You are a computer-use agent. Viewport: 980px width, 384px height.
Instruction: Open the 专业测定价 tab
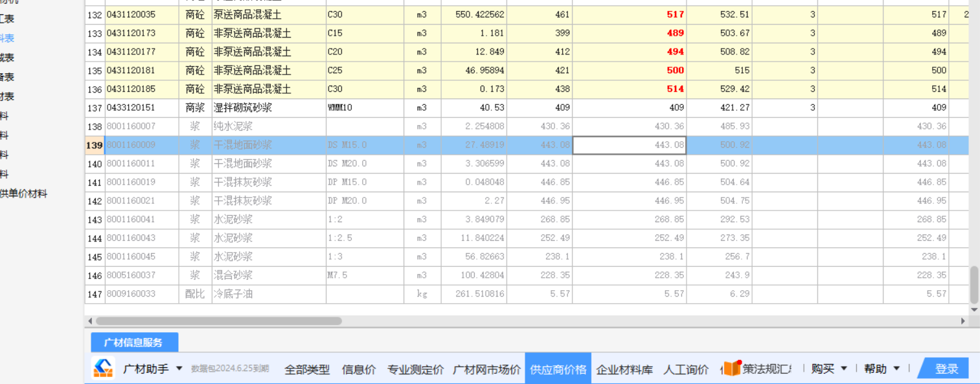[415, 369]
